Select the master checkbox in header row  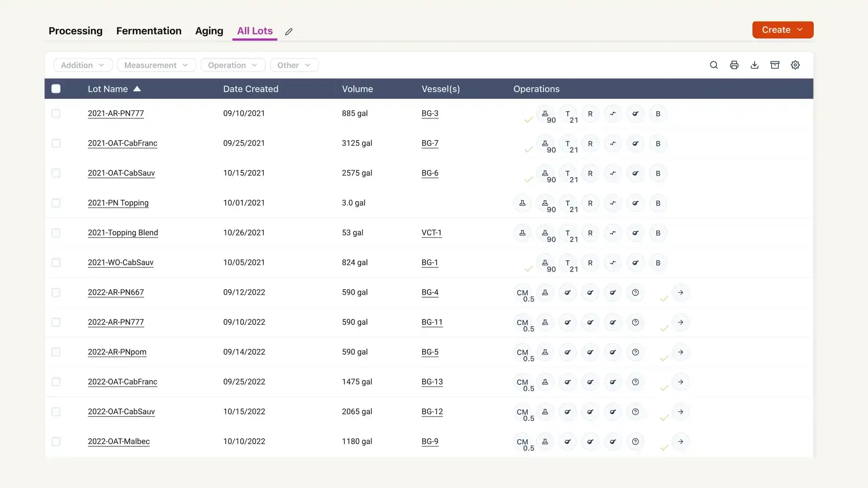click(x=56, y=88)
